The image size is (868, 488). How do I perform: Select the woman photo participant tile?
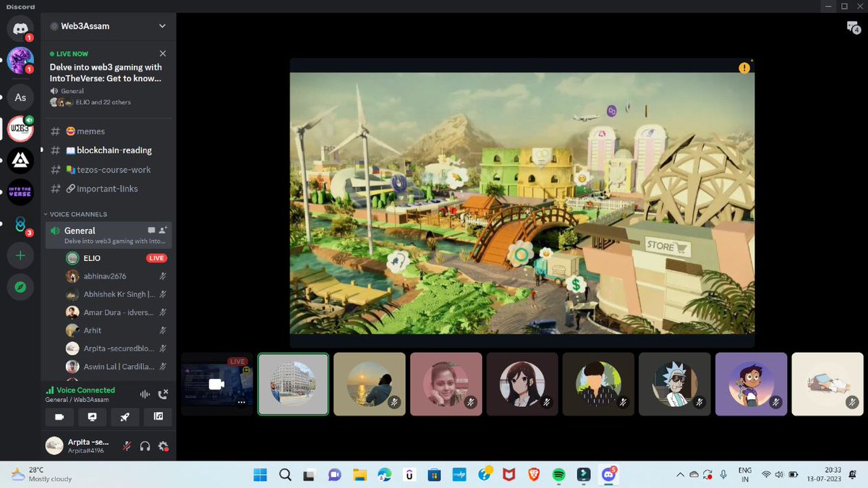(x=446, y=384)
